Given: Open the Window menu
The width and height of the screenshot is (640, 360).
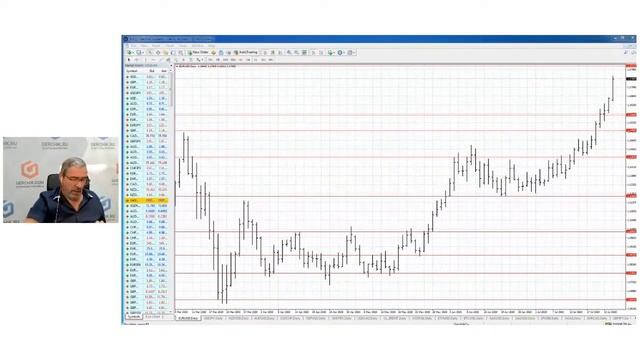Looking at the screenshot, I should click(x=198, y=46).
